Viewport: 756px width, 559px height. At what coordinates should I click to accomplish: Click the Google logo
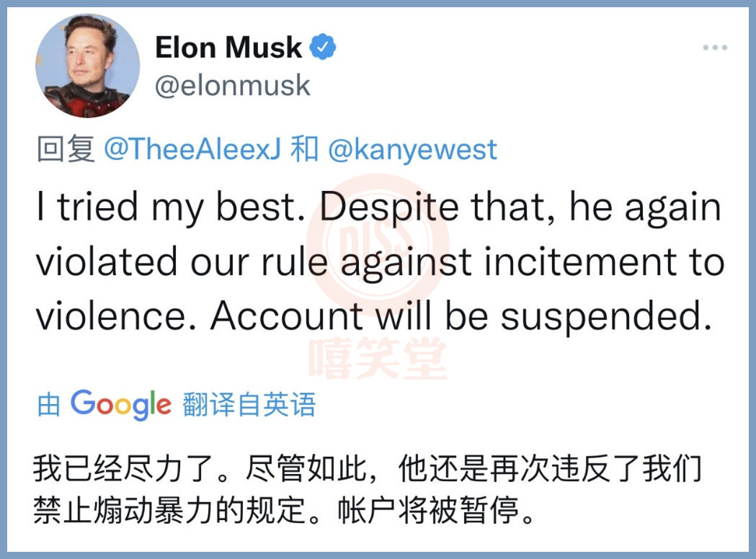[120, 405]
